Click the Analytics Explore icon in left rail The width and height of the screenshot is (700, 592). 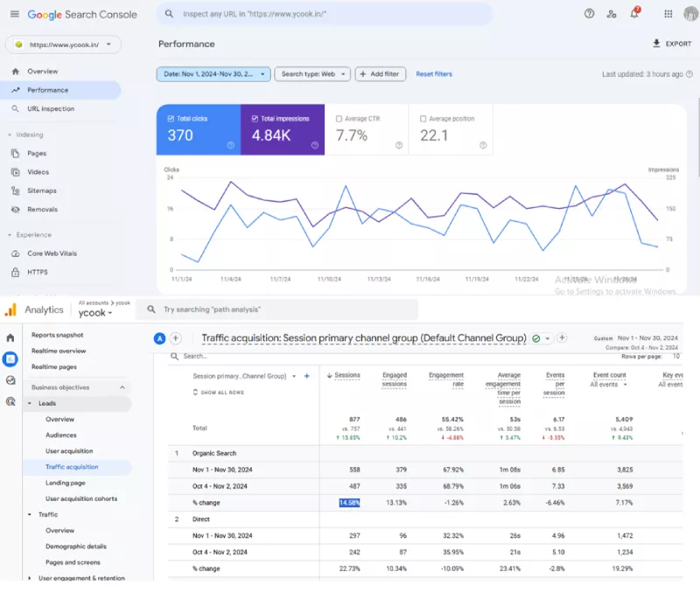(x=10, y=380)
